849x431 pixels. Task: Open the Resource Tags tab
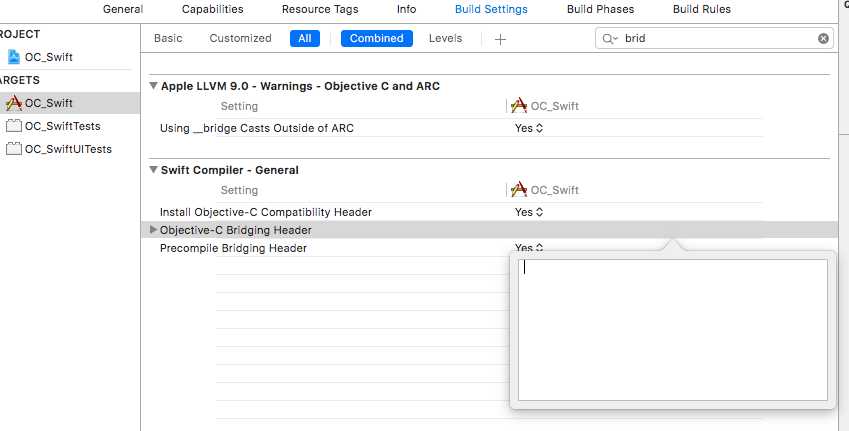click(x=320, y=9)
